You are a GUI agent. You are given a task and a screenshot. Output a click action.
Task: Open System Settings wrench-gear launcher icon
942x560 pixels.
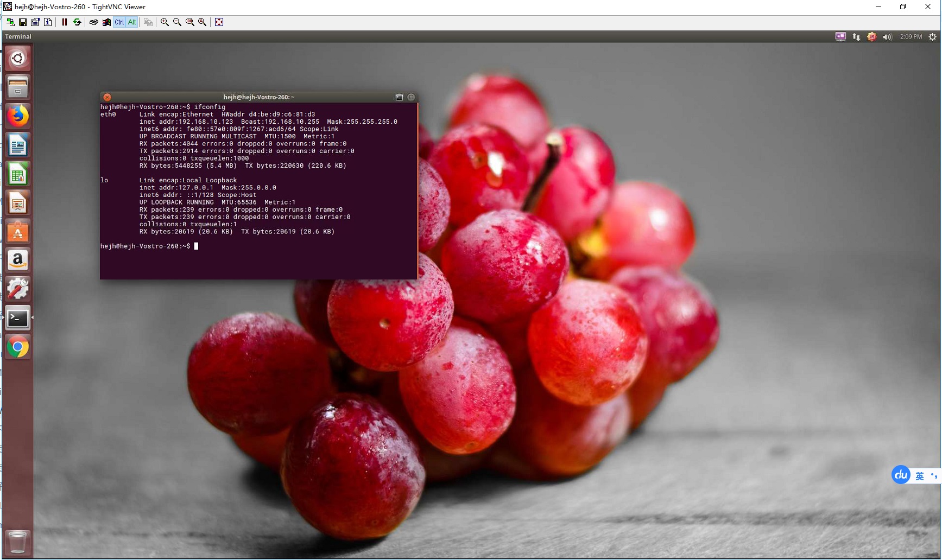[17, 289]
